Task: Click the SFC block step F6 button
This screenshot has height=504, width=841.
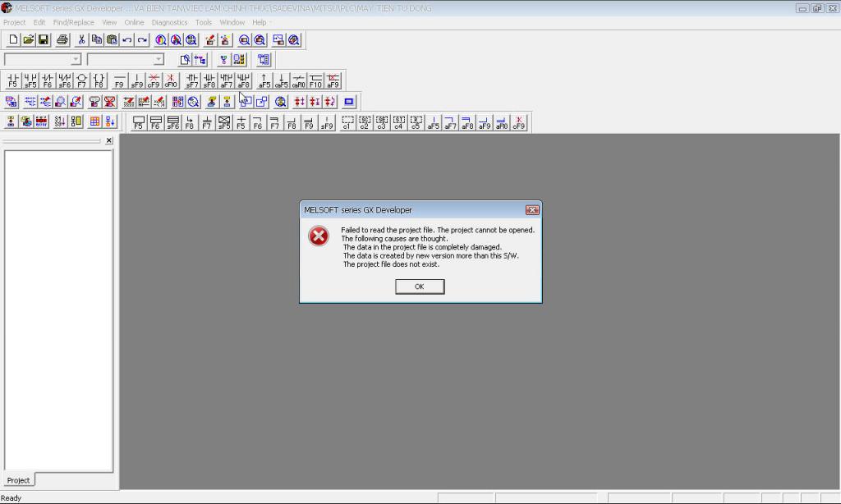Action: tap(155, 123)
